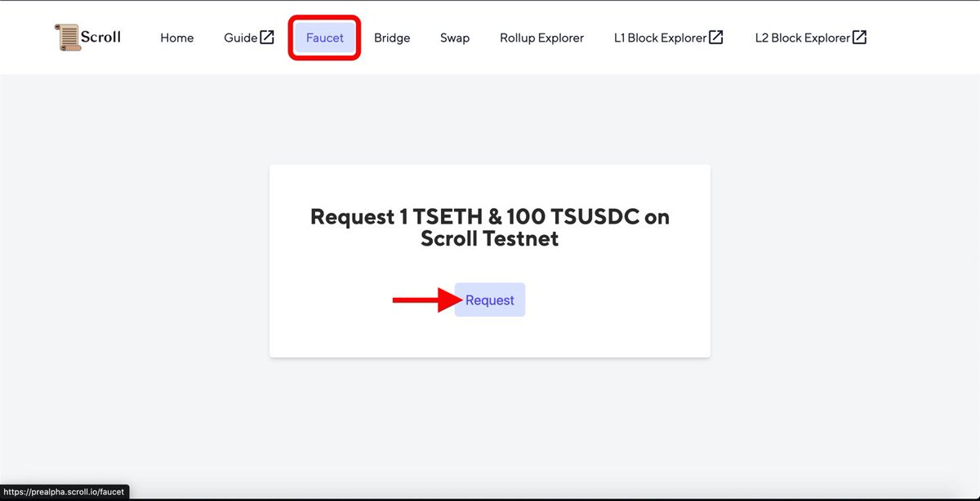Go to the Home page
This screenshot has width=980, height=501.
[x=177, y=38]
